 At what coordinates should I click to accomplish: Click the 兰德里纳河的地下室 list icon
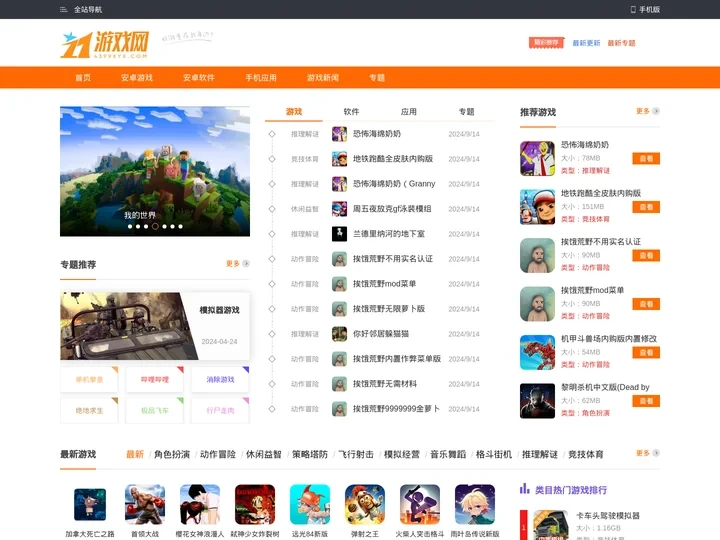[x=339, y=234]
